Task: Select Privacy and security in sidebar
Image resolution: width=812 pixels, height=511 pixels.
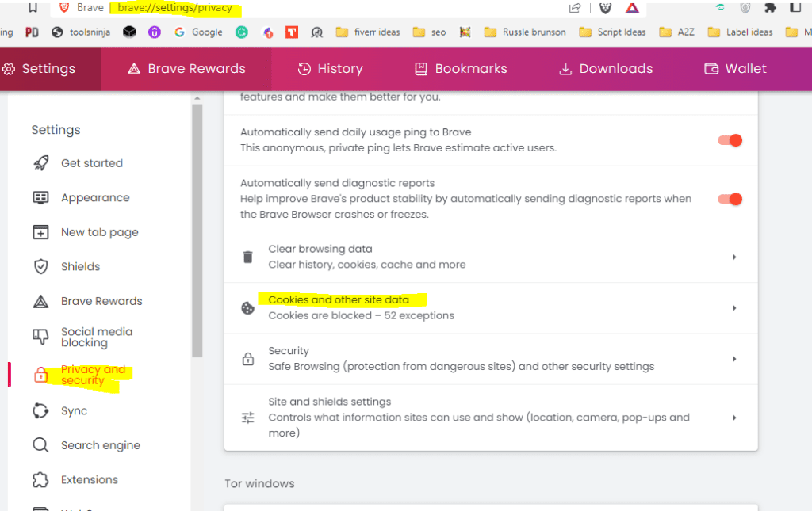Action: click(80, 375)
